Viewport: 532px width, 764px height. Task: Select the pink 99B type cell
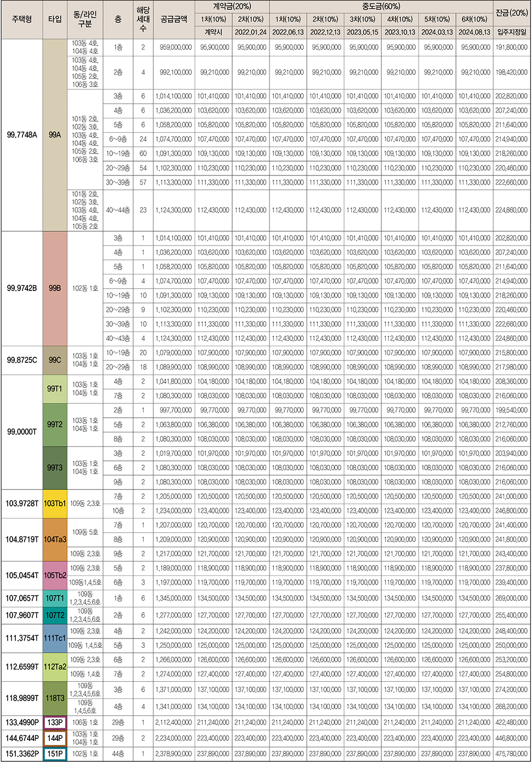coord(55,288)
